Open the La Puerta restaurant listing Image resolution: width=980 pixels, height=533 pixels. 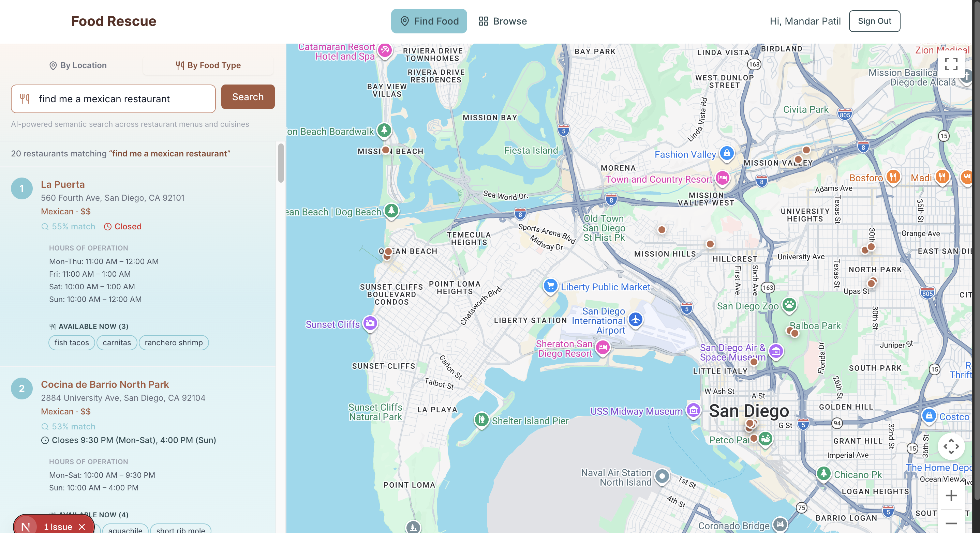point(63,184)
